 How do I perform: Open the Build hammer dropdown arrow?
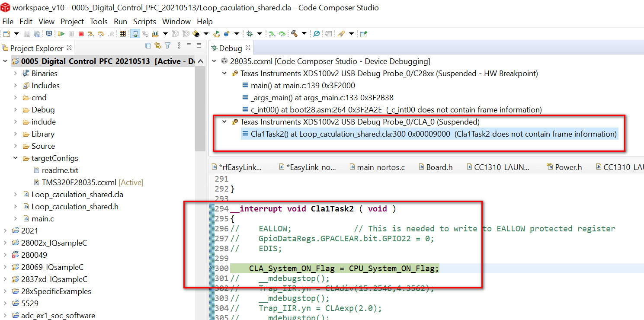(x=304, y=34)
